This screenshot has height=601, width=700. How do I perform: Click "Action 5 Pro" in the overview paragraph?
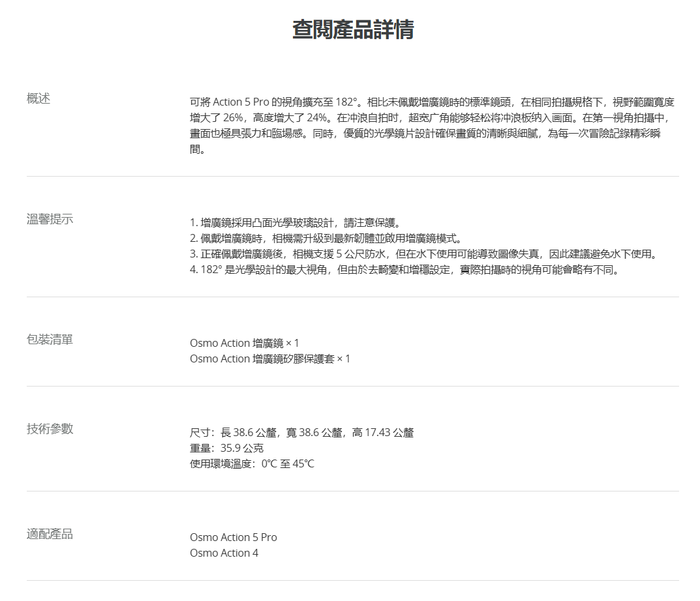(241, 102)
